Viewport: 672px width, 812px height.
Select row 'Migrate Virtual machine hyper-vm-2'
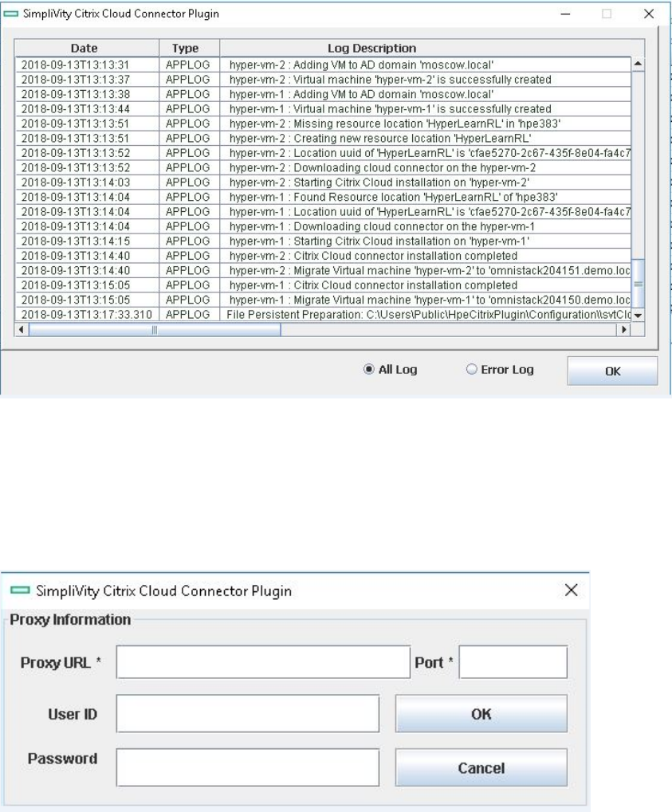click(323, 270)
